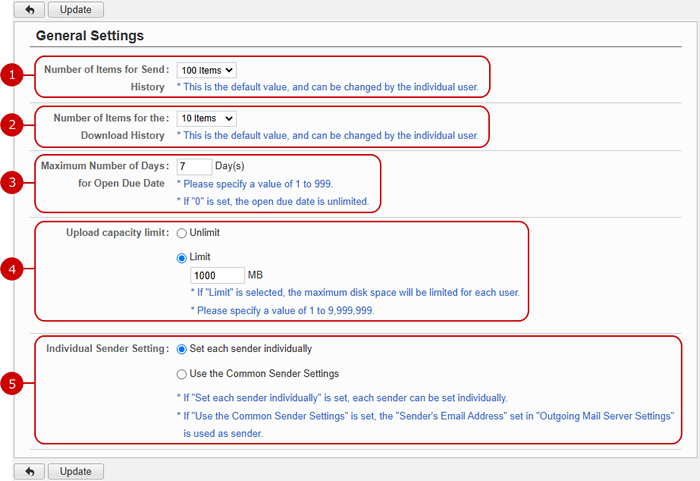Click the 'Download History' label text

click(123, 135)
